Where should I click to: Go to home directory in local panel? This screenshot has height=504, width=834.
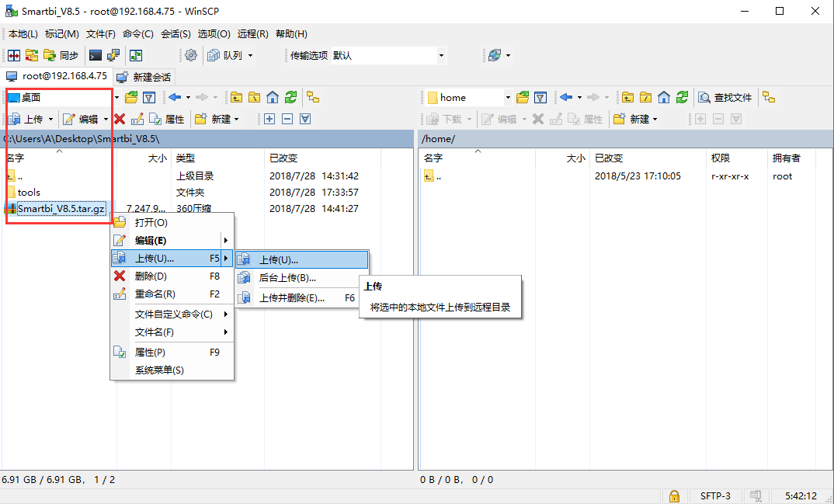(273, 97)
